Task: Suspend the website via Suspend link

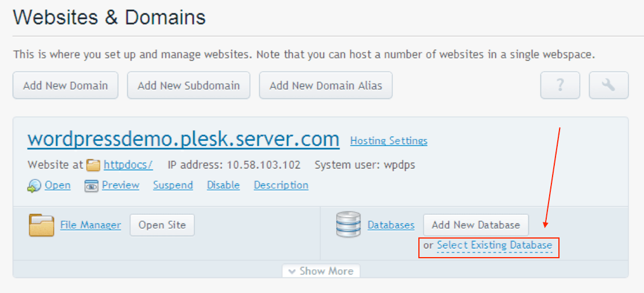Action: [173, 185]
